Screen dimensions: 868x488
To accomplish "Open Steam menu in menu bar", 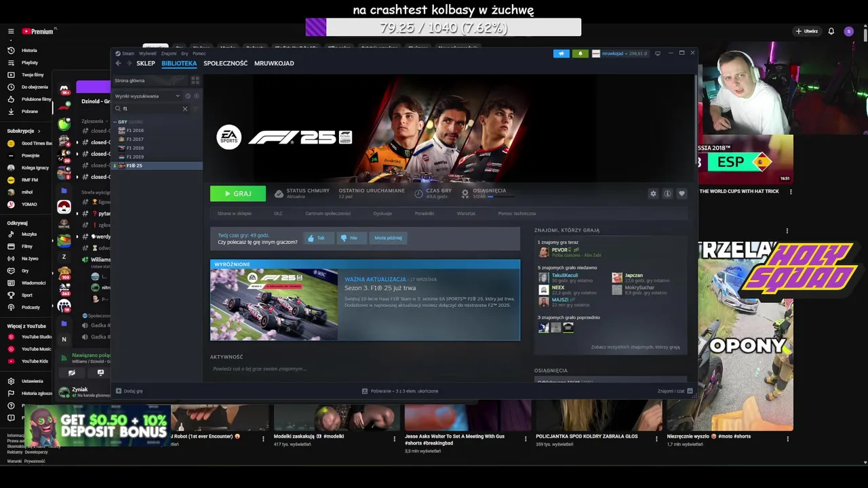I will [128, 54].
